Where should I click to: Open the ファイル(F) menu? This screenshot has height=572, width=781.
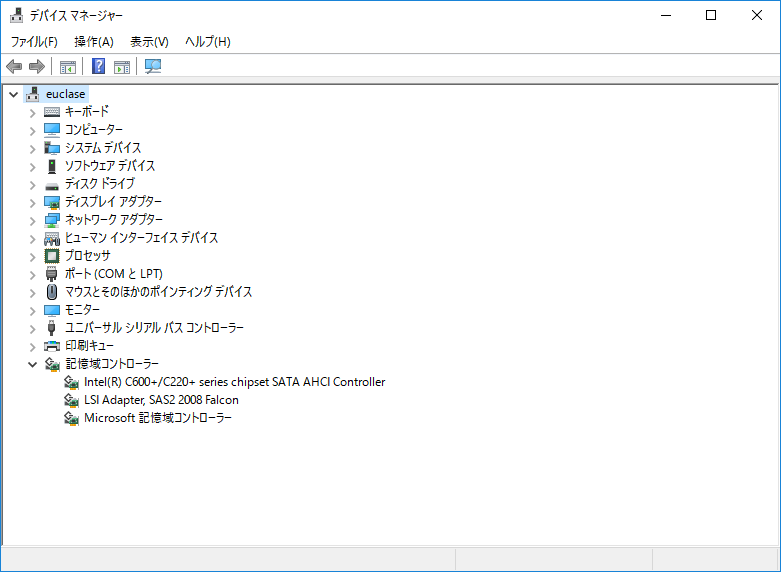click(34, 41)
